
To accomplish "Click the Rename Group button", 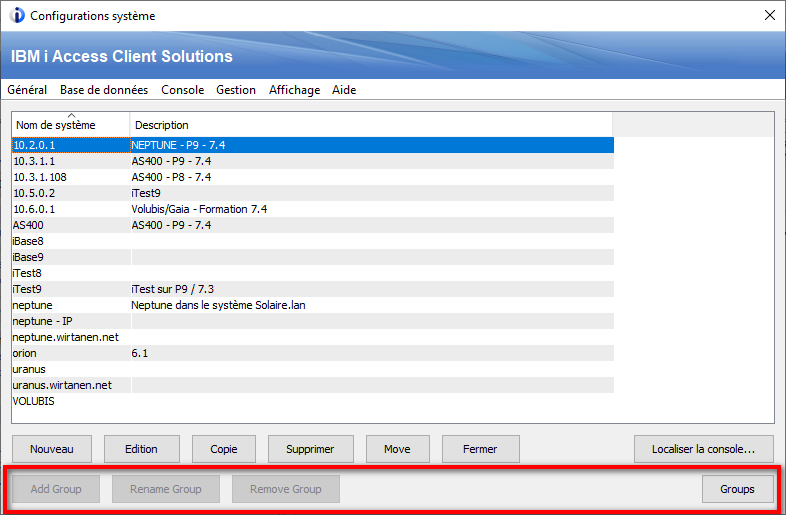I will coord(166,489).
